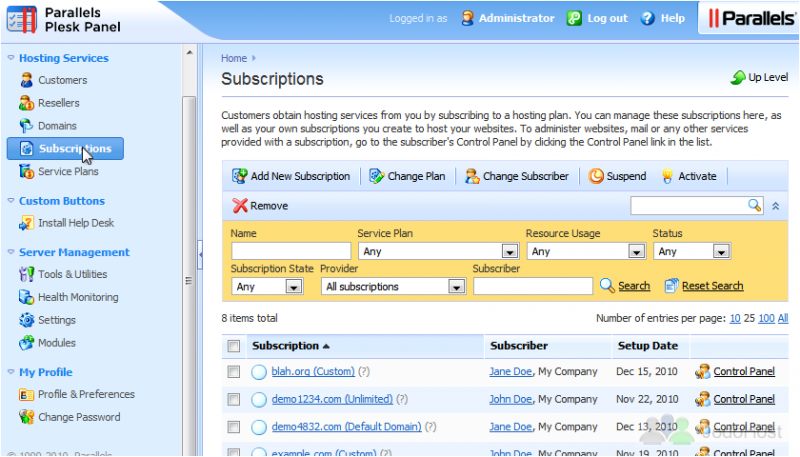Collapse the Server Management section
Image resolution: width=800 pixels, height=457 pixels.
coord(11,252)
